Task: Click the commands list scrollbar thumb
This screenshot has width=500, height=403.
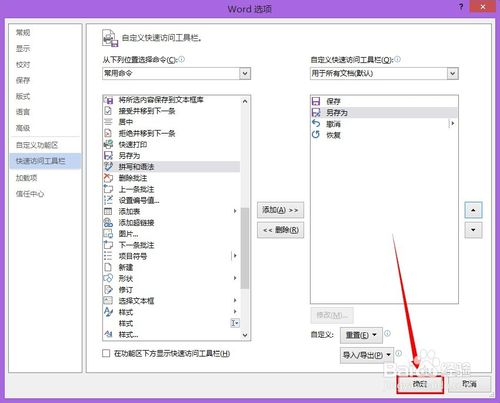Action: click(x=245, y=248)
